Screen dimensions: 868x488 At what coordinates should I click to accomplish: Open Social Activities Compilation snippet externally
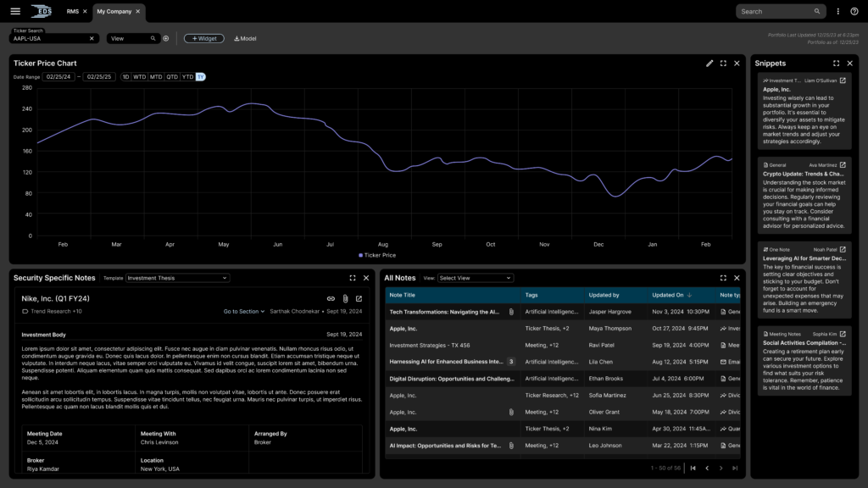tap(843, 334)
